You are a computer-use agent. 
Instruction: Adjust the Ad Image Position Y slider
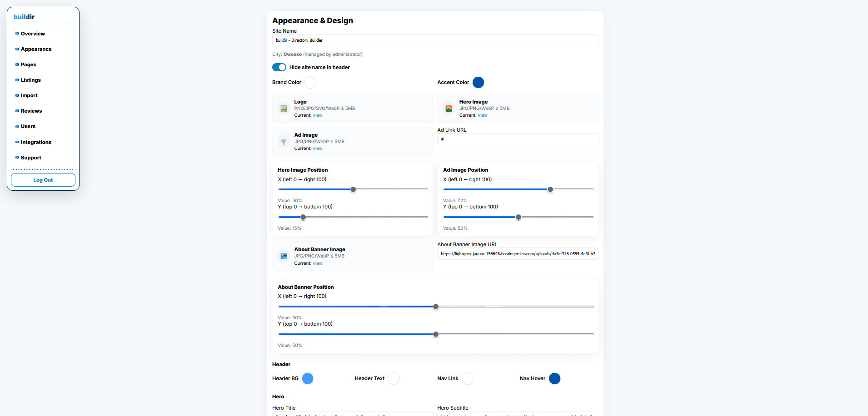pos(518,217)
